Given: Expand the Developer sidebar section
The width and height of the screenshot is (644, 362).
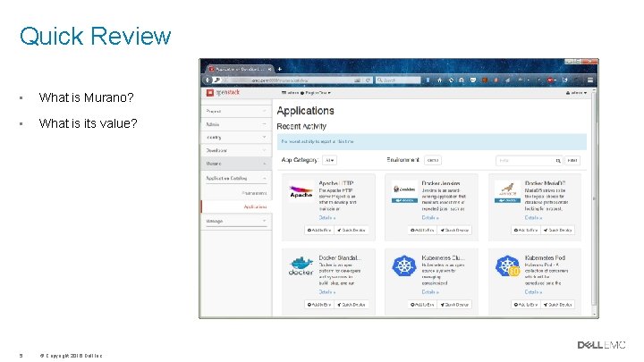Looking at the screenshot, I should [x=236, y=151].
